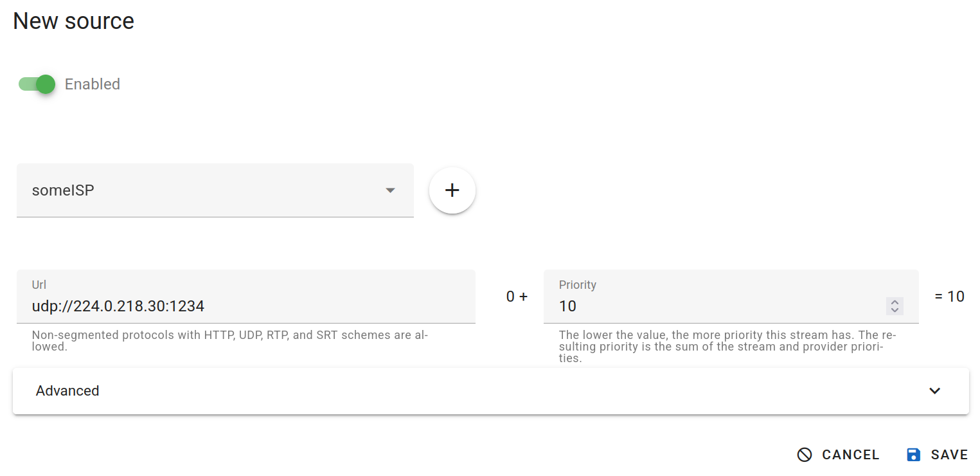Click the Enabled label text
The width and height of the screenshot is (980, 476).
click(x=93, y=84)
